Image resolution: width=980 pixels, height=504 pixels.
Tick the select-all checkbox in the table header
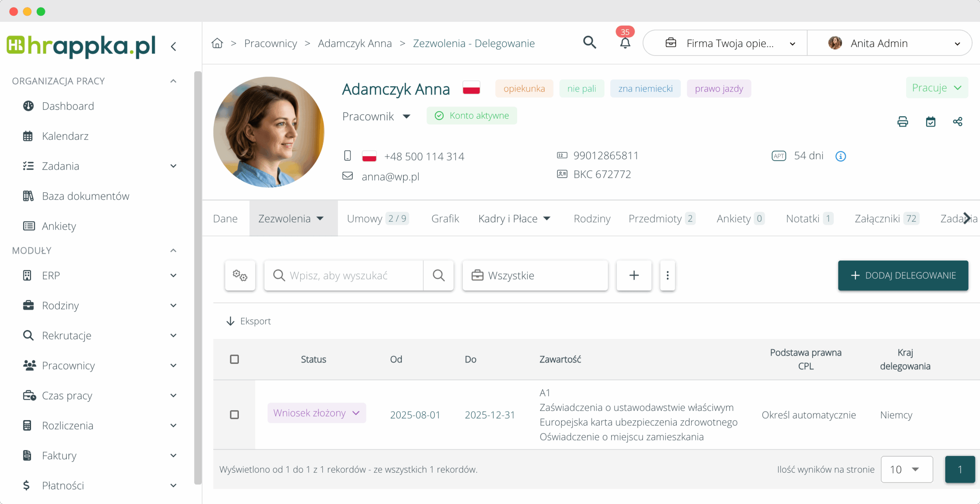[234, 359]
